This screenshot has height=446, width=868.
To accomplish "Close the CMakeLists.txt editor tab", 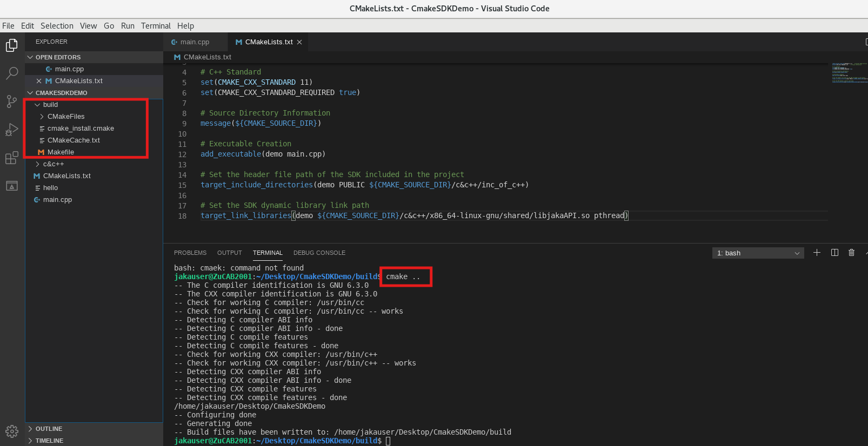I will coord(299,42).
